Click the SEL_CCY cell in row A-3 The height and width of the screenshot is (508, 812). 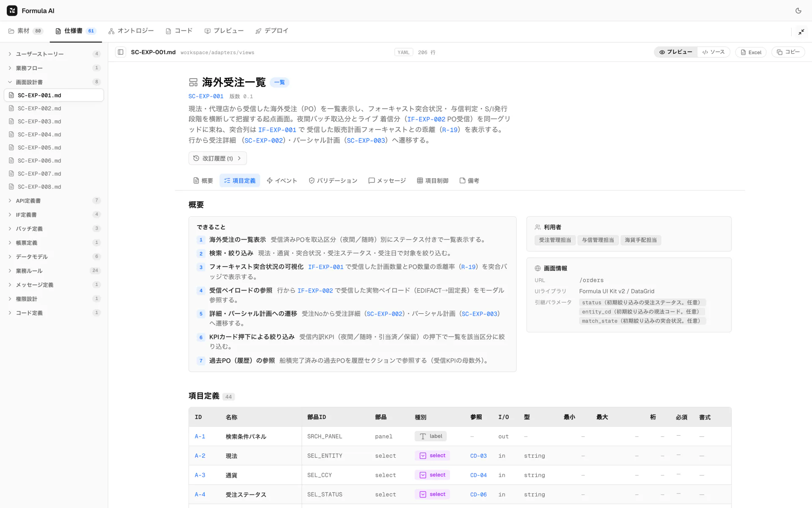tap(319, 475)
